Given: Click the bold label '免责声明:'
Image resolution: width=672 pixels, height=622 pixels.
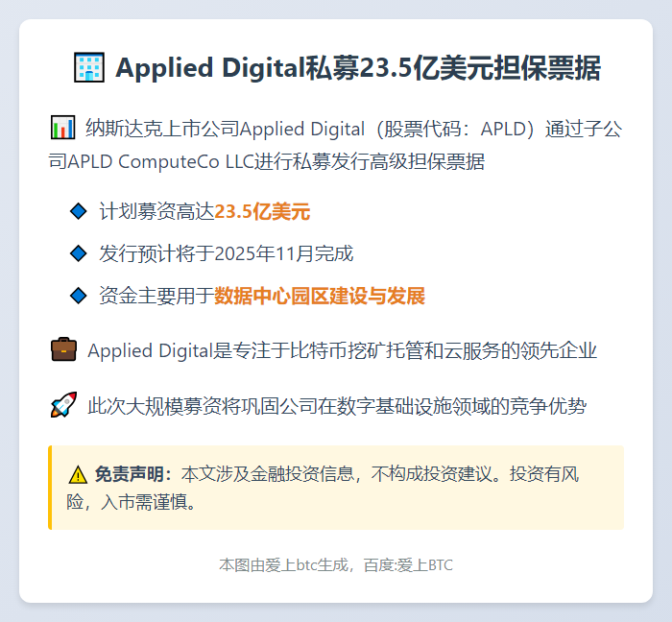Looking at the screenshot, I should pyautogui.click(x=133, y=474).
